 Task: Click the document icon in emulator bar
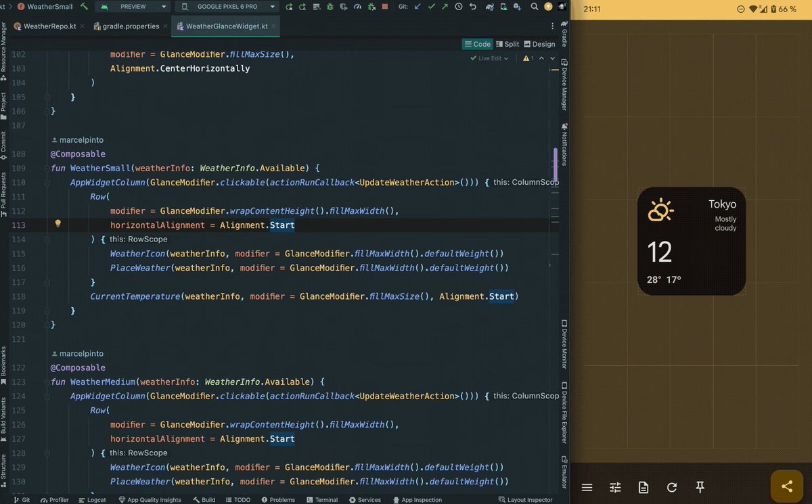coord(644,487)
